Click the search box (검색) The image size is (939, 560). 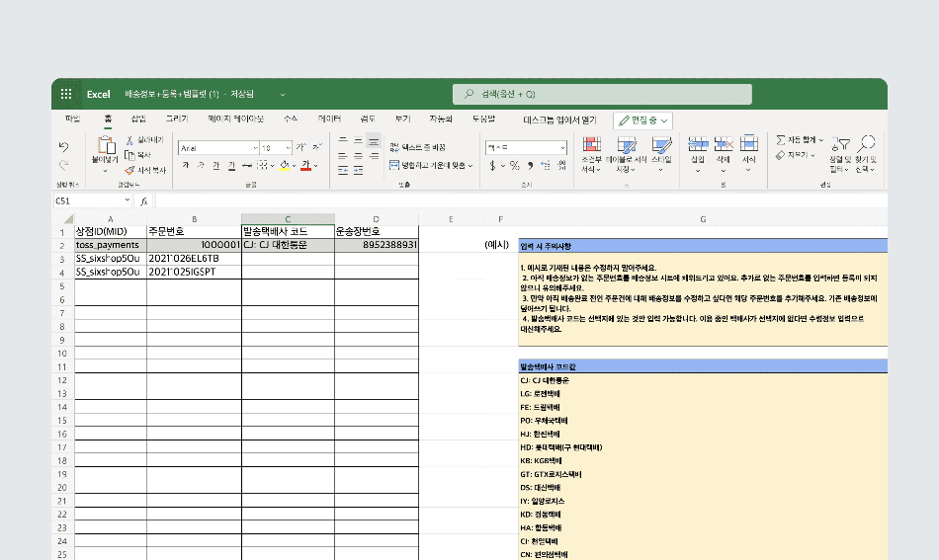[x=602, y=94]
